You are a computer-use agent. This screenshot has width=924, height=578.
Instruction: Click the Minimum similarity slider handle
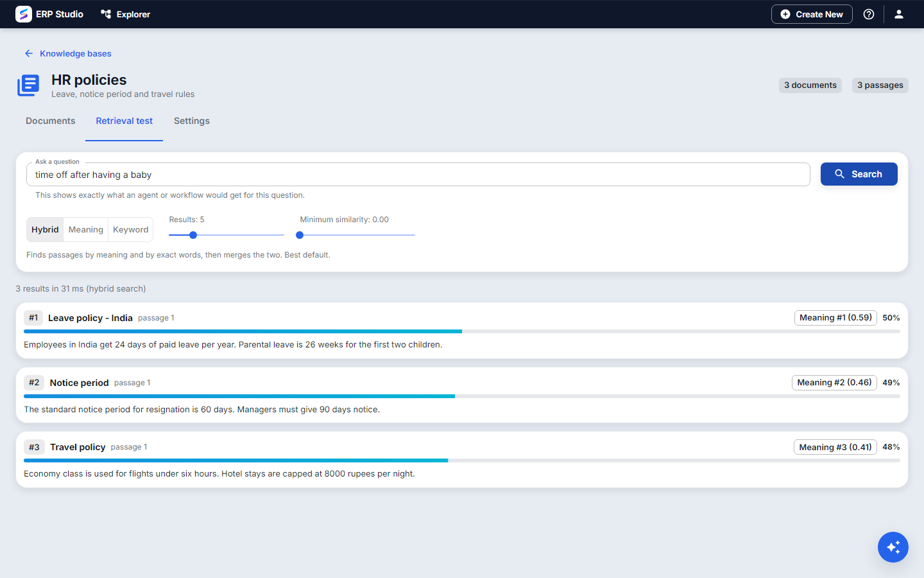(x=300, y=235)
